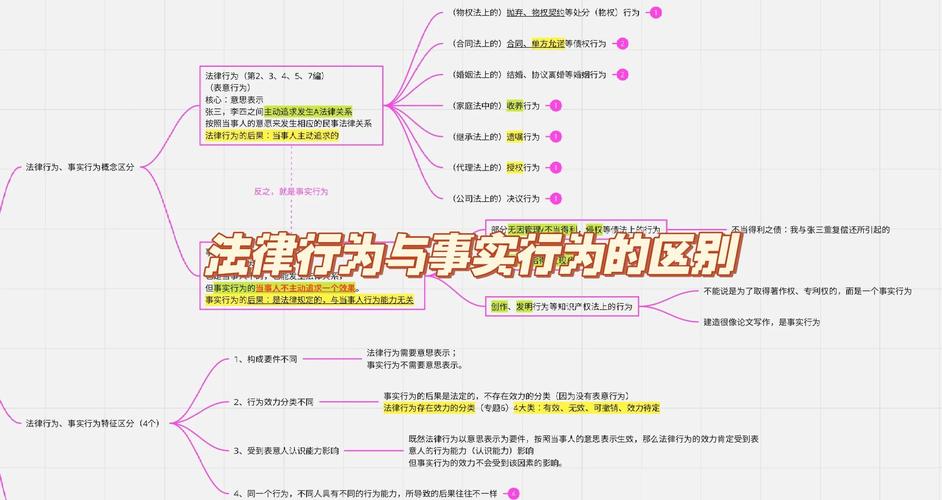Click the 1、构成要件不同 node
942x500 pixels.
coord(265,358)
